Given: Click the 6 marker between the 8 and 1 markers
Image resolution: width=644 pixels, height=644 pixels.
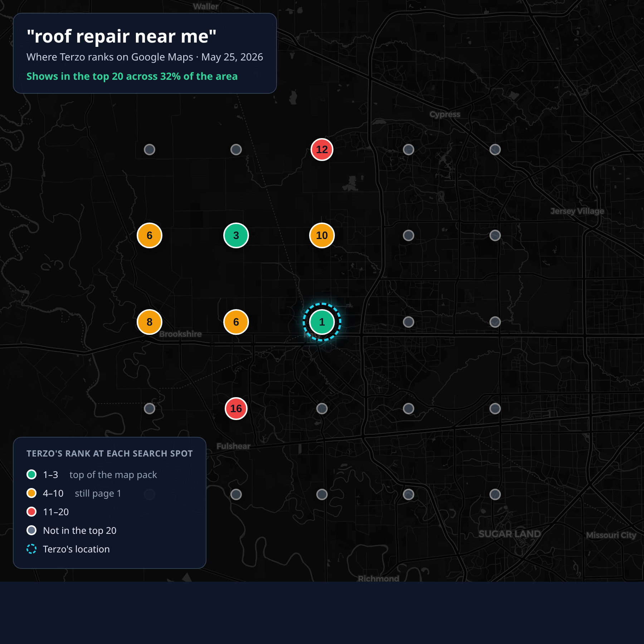Looking at the screenshot, I should pos(236,322).
